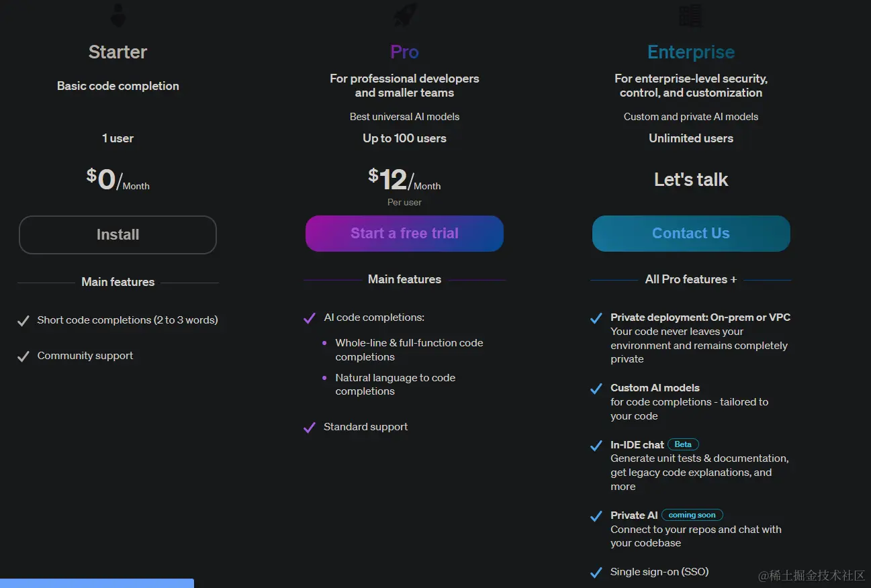
Task: Select the Starter plan heading
Action: click(118, 52)
